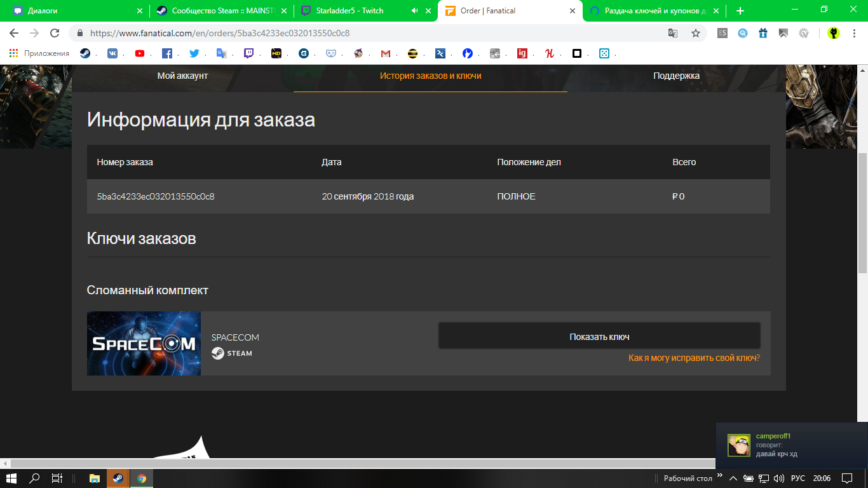Open the Chrome profile avatar

point(834,33)
